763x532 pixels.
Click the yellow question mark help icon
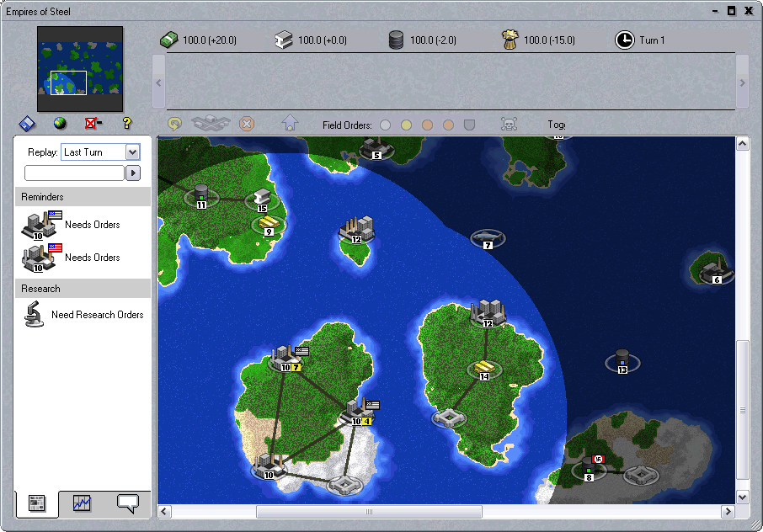[127, 124]
